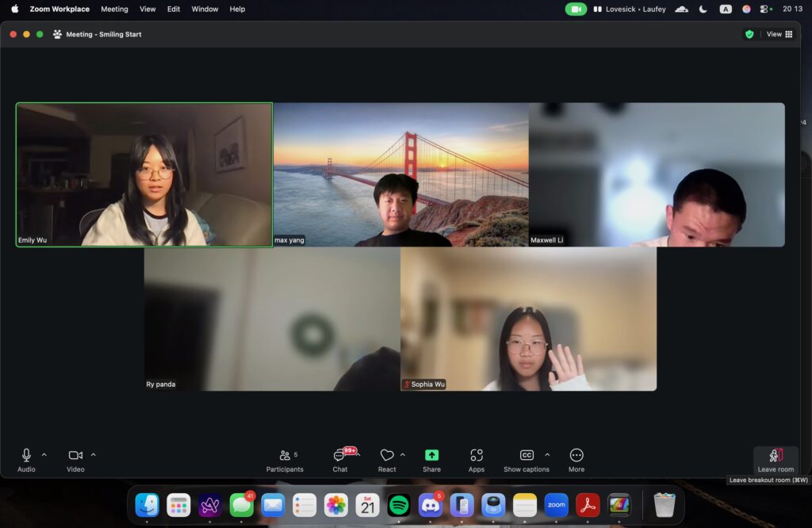Image resolution: width=812 pixels, height=528 pixels.
Task: Open the Meeting menu in menu bar
Action: [114, 10]
